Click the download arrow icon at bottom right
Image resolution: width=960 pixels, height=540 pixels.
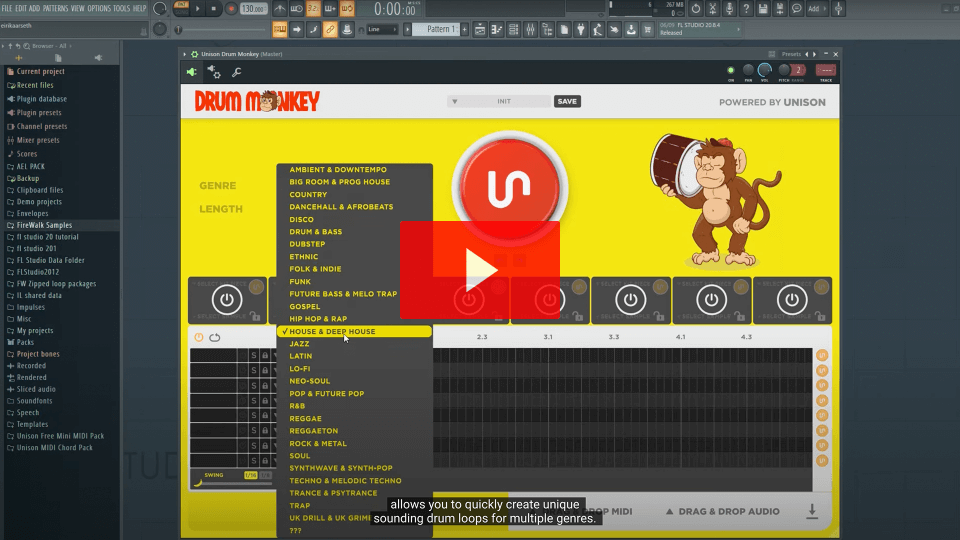pos(812,511)
